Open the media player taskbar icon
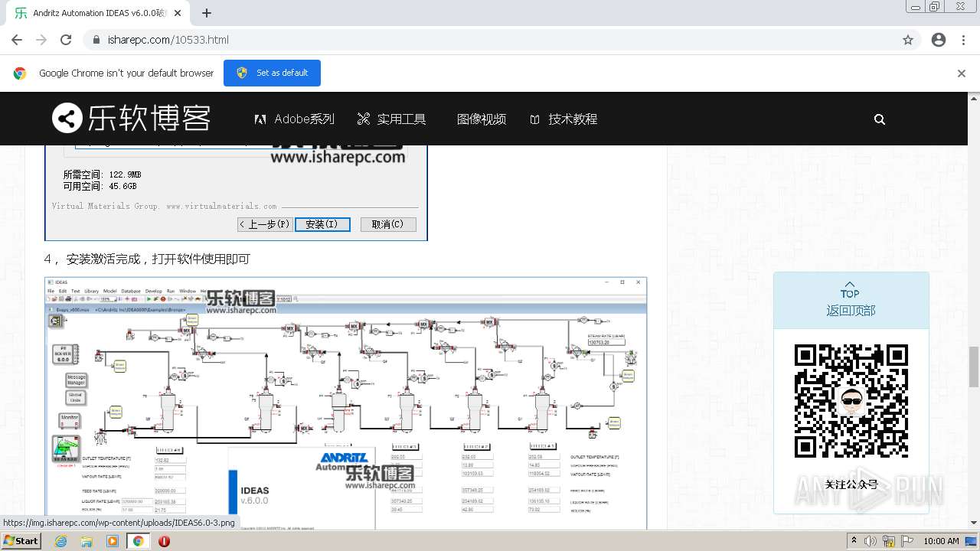This screenshot has height=551, width=980. coord(113,541)
